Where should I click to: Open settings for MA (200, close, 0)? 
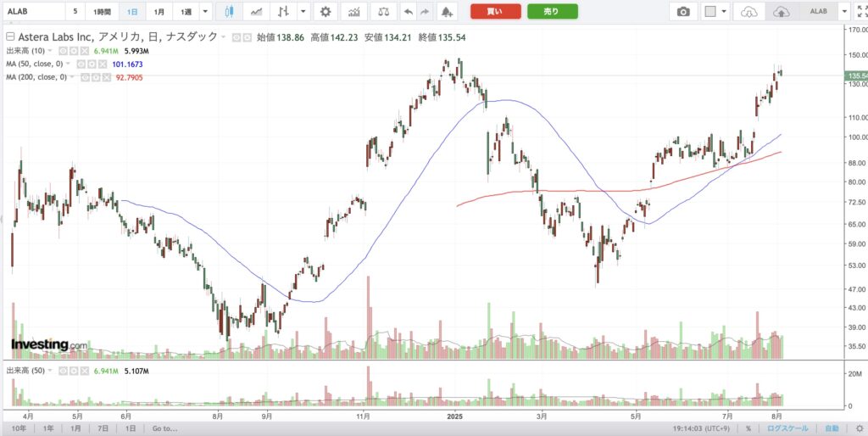(97, 77)
